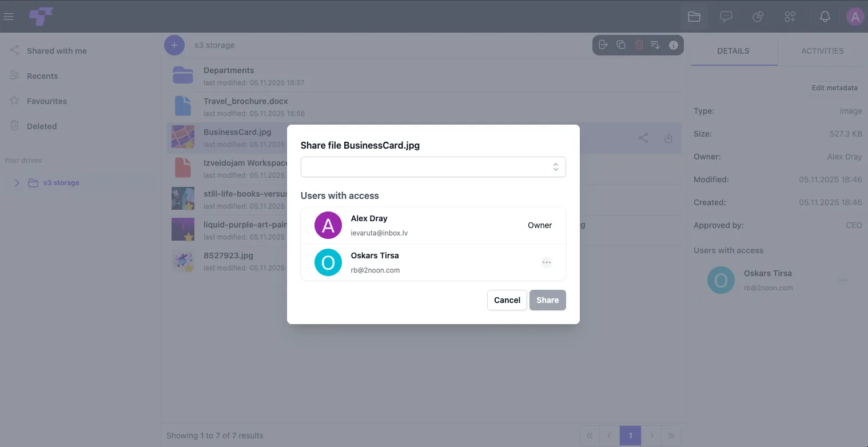Open options menu for Oskars Tirsa in dialog
868x447 pixels.
[547, 262]
